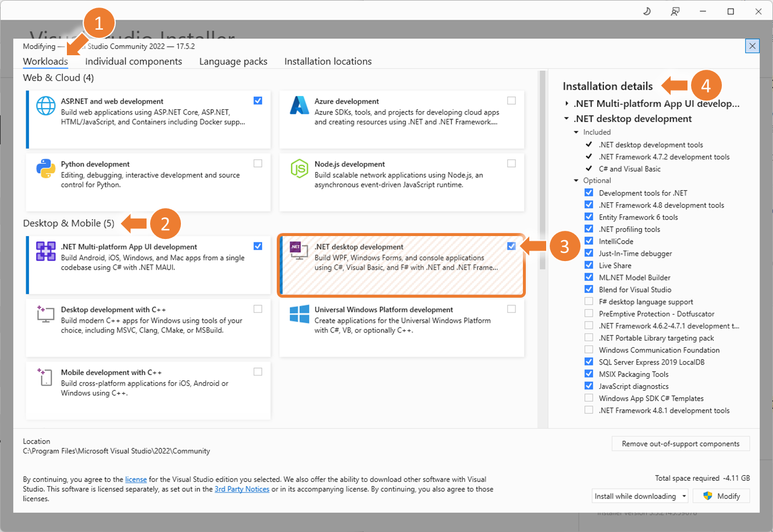The height and width of the screenshot is (532, 773).
Task: Open the license link
Action: pyautogui.click(x=136, y=480)
